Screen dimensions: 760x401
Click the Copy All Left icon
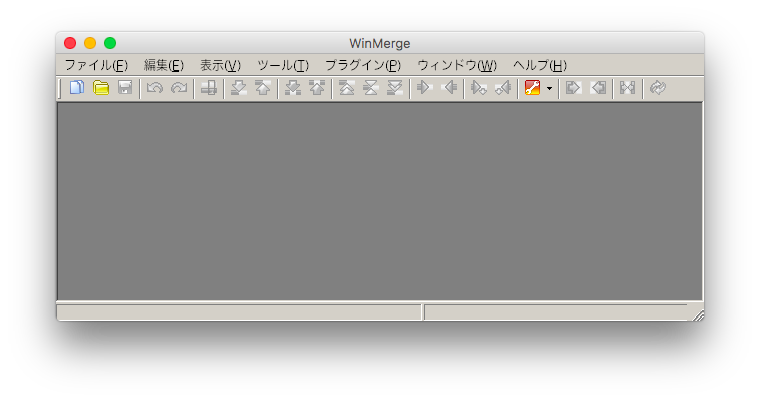coord(598,88)
